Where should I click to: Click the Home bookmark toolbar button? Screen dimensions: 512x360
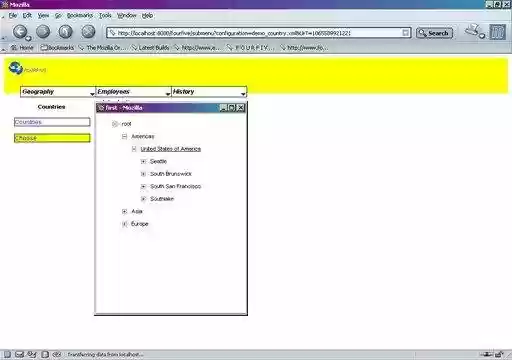pyautogui.click(x=22, y=48)
